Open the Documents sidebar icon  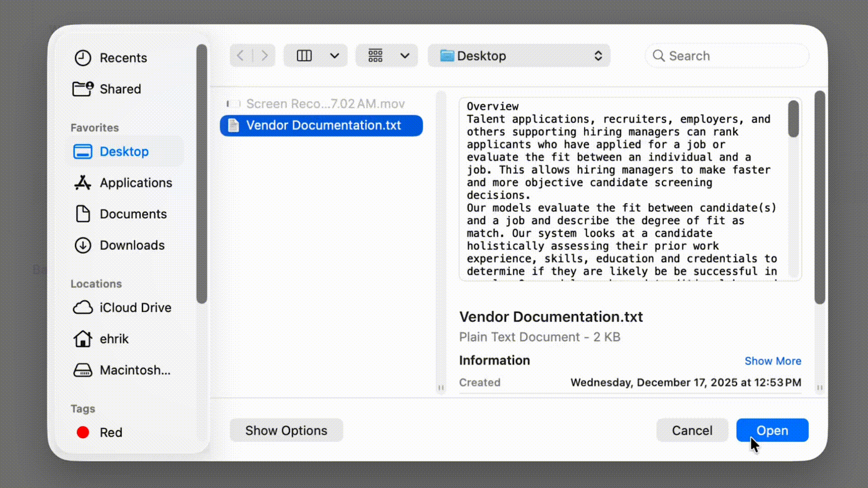83,214
